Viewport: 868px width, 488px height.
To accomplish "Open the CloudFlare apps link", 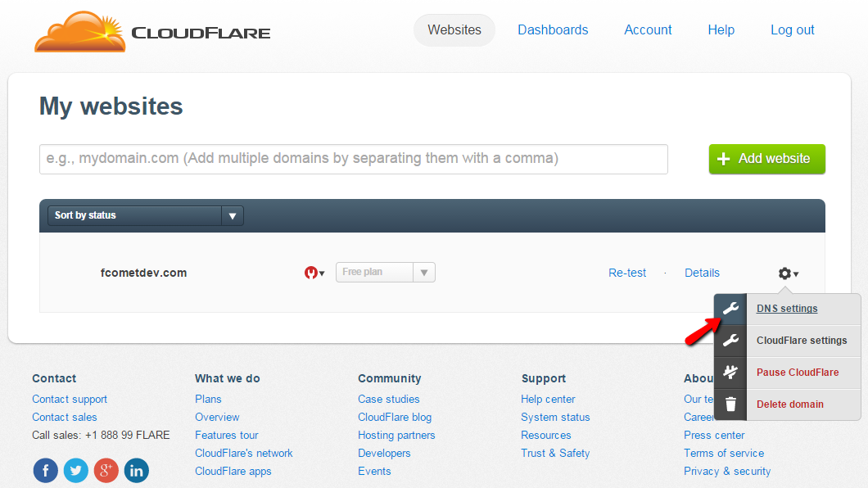I will point(233,472).
